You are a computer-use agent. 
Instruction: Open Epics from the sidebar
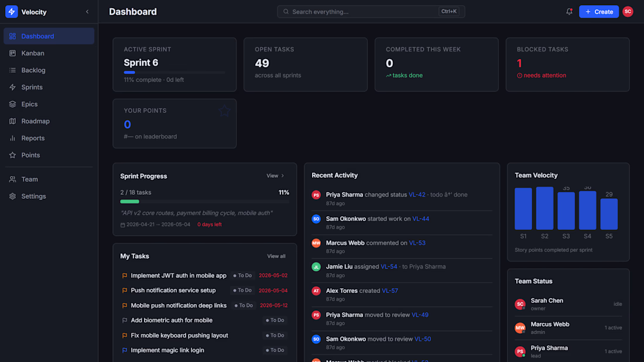coord(49,104)
